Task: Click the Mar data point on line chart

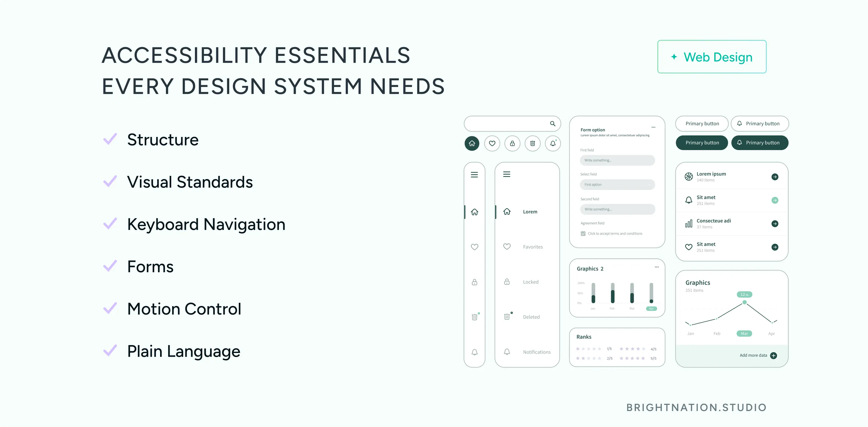Action: click(x=744, y=302)
